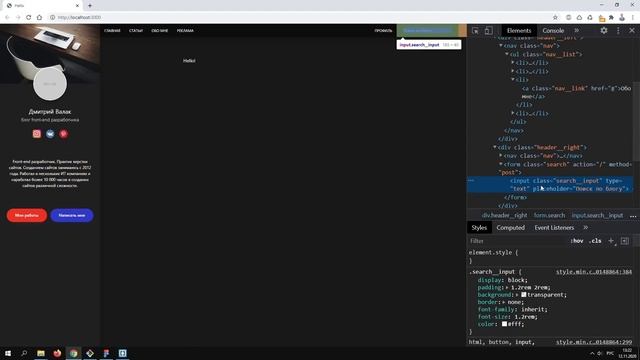The image size is (640, 360).
Task: Open Firefox from the taskbar
Action: [x=57, y=353]
